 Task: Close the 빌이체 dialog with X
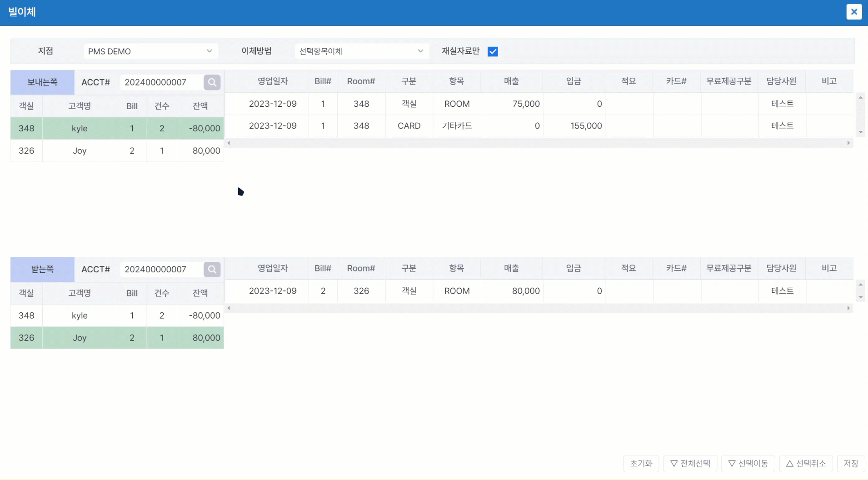click(854, 12)
